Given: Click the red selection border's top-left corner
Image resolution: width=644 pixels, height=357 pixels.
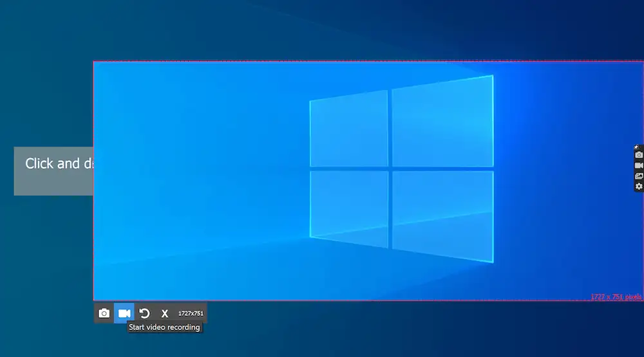Looking at the screenshot, I should [93, 62].
